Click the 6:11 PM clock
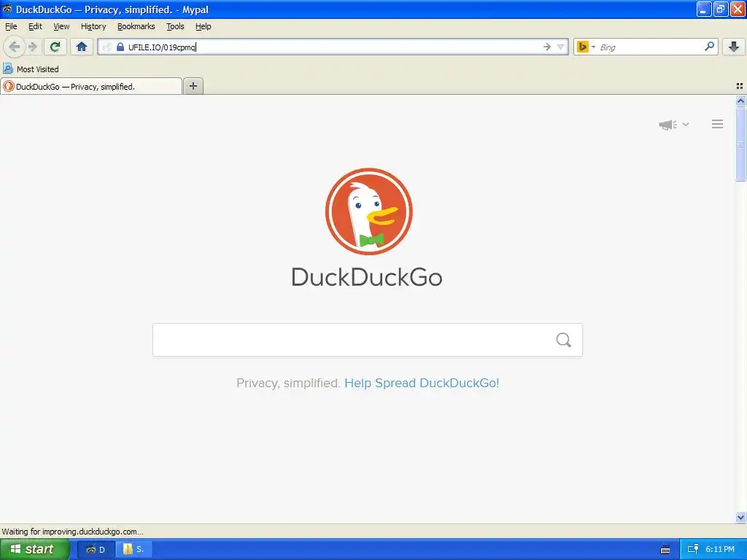 [x=720, y=549]
